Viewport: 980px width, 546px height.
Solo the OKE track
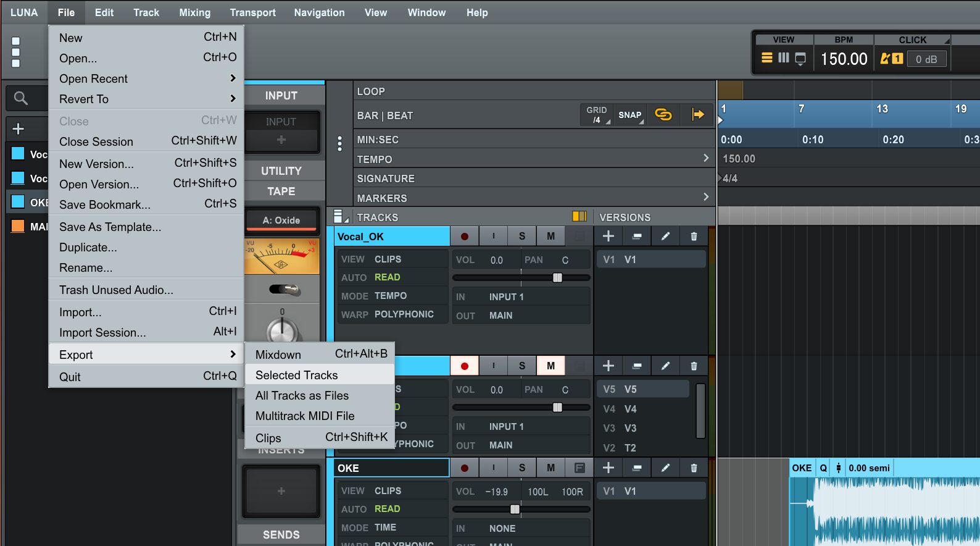click(522, 468)
